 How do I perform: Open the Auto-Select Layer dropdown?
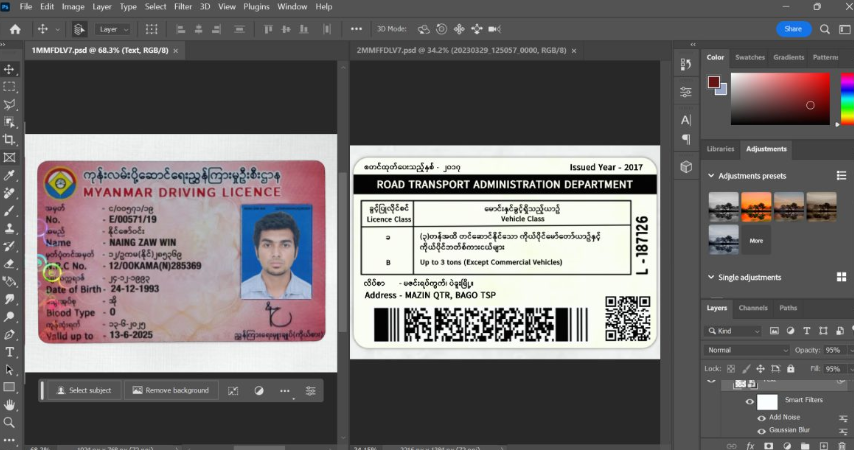[x=112, y=29]
